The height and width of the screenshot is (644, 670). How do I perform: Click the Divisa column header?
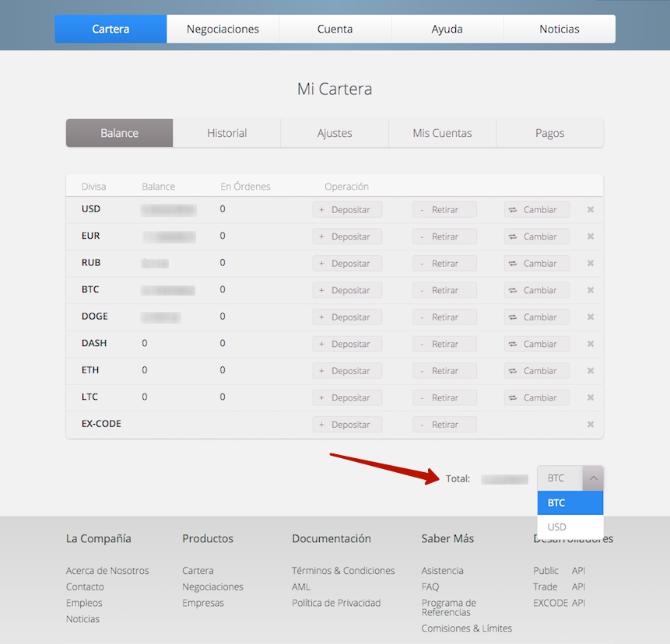[93, 187]
